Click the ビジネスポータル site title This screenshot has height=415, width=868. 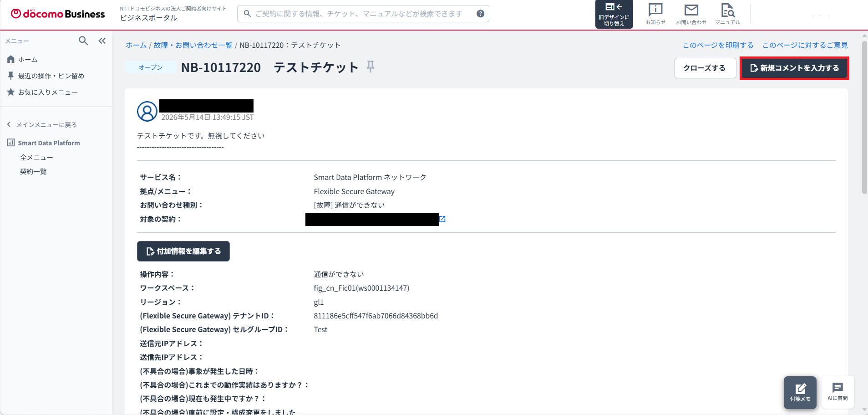click(x=148, y=18)
